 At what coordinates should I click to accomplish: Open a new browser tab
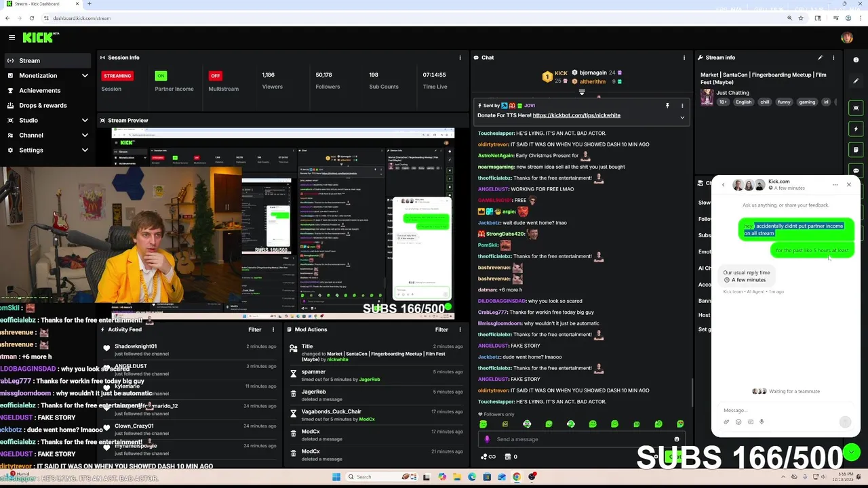click(x=89, y=4)
